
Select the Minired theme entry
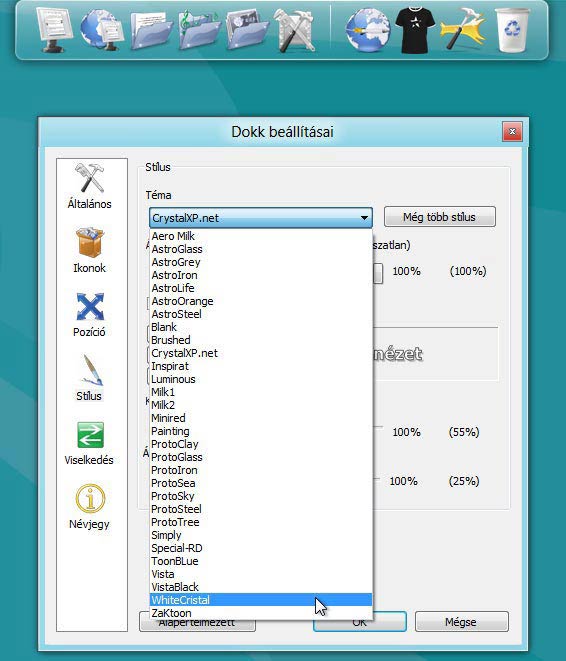click(261, 418)
